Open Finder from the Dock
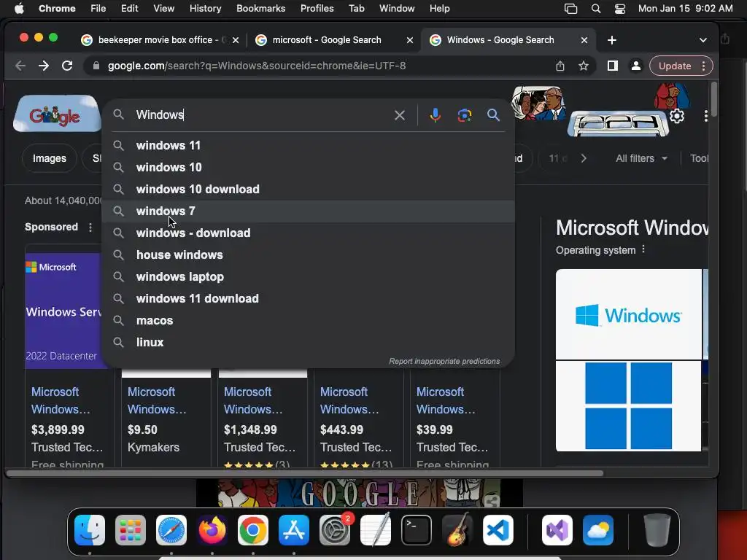 pyautogui.click(x=90, y=530)
